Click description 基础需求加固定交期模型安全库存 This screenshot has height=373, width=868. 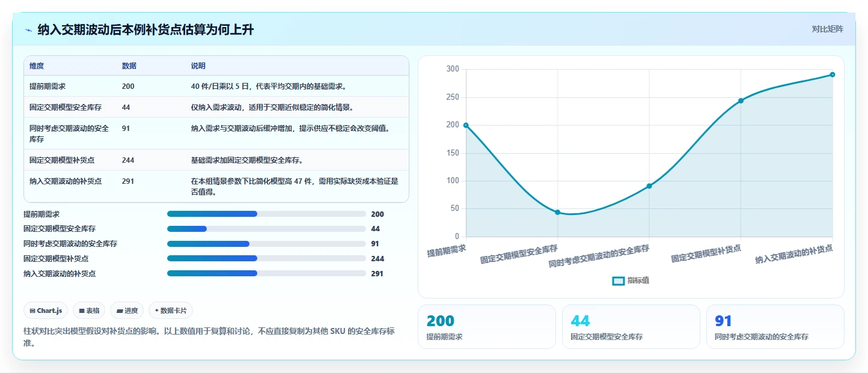(x=246, y=160)
